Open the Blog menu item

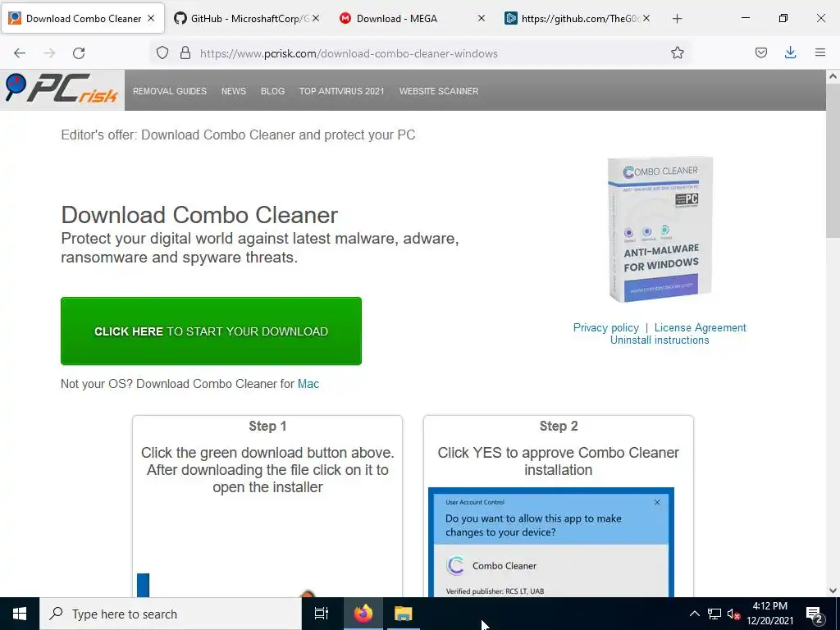(x=272, y=91)
